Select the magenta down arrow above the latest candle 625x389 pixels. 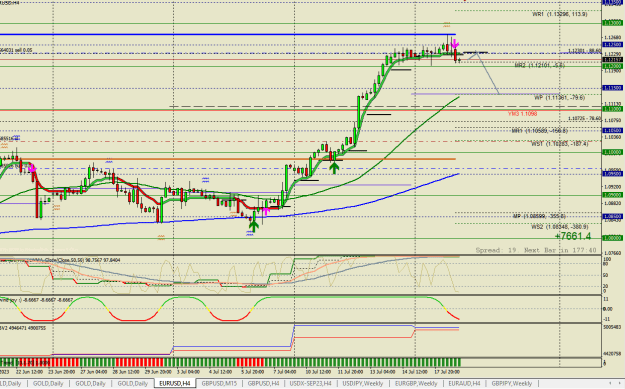455,44
